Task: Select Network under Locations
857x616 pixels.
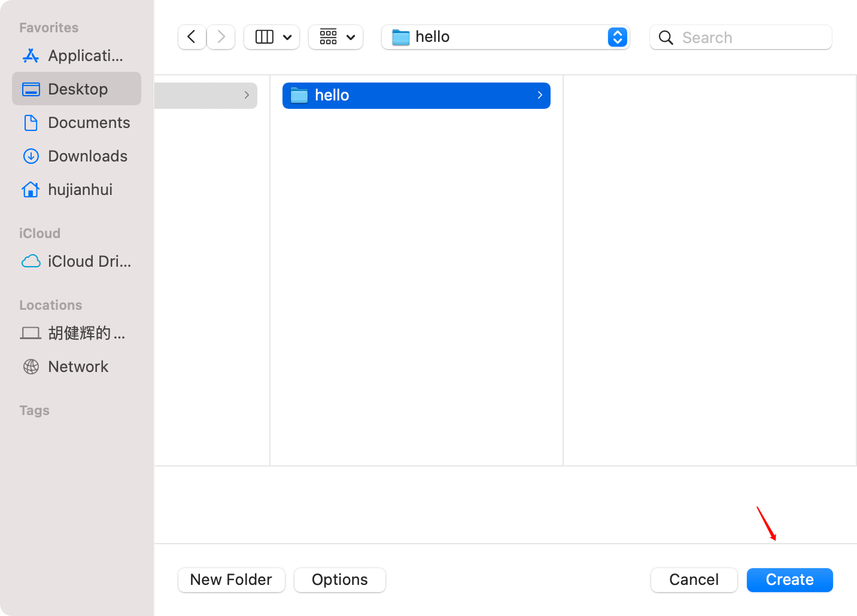Action: click(77, 367)
